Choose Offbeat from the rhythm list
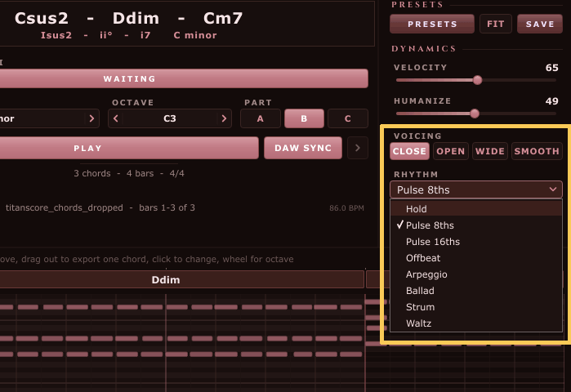 point(476,258)
